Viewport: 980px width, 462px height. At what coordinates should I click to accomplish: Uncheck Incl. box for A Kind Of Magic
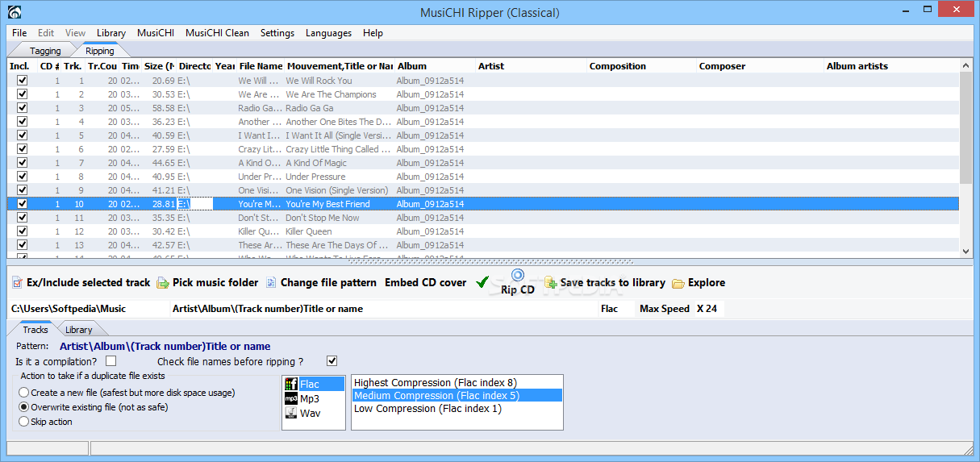point(22,163)
